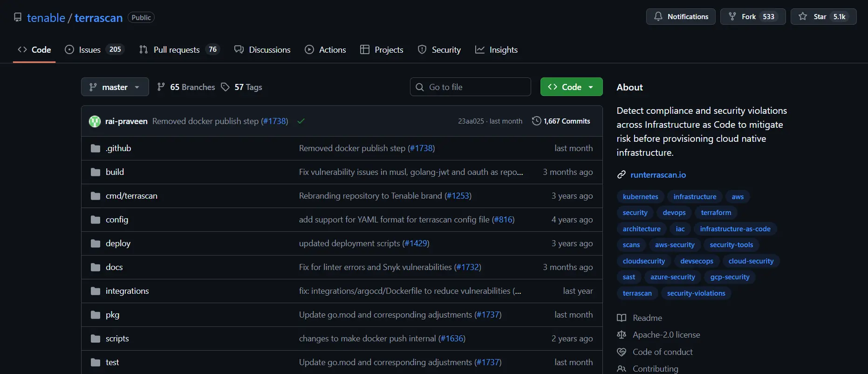Open pull request #1738 in latest commit header

coord(274,121)
